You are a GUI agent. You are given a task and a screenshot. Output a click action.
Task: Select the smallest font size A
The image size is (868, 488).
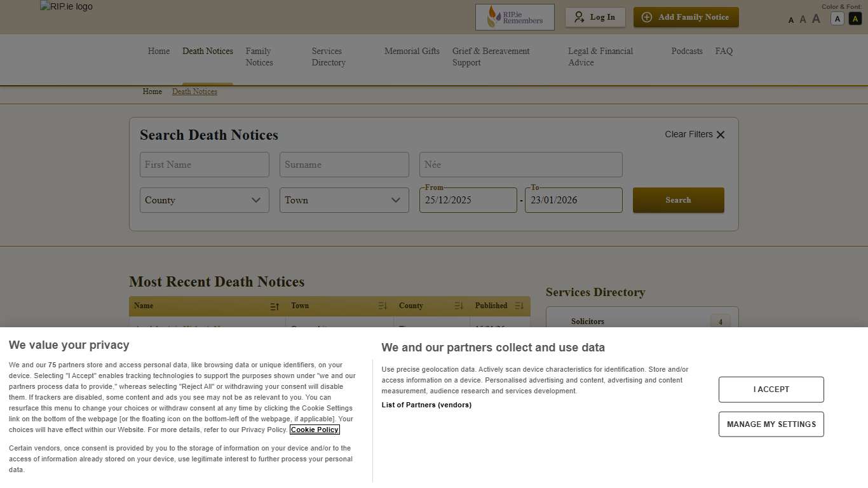click(x=791, y=20)
